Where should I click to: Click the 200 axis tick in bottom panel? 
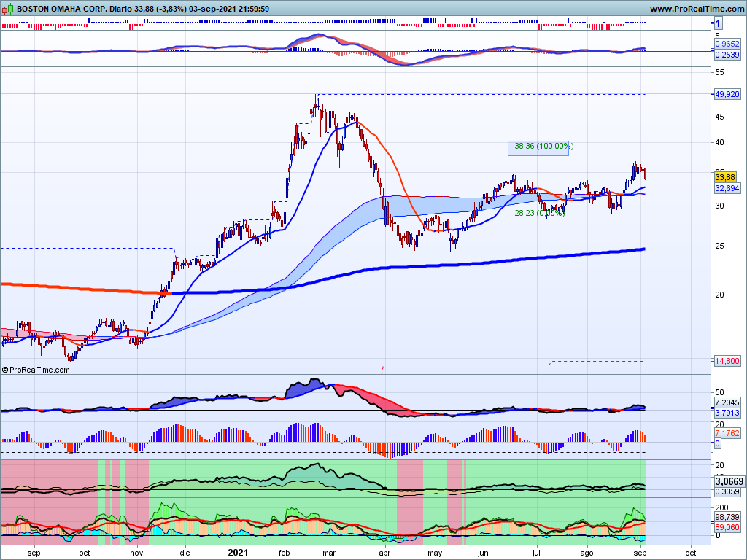pos(721,507)
